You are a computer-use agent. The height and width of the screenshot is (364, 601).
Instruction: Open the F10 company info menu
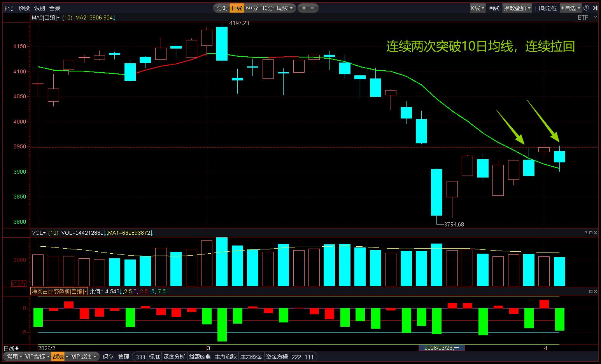tap(9, 8)
